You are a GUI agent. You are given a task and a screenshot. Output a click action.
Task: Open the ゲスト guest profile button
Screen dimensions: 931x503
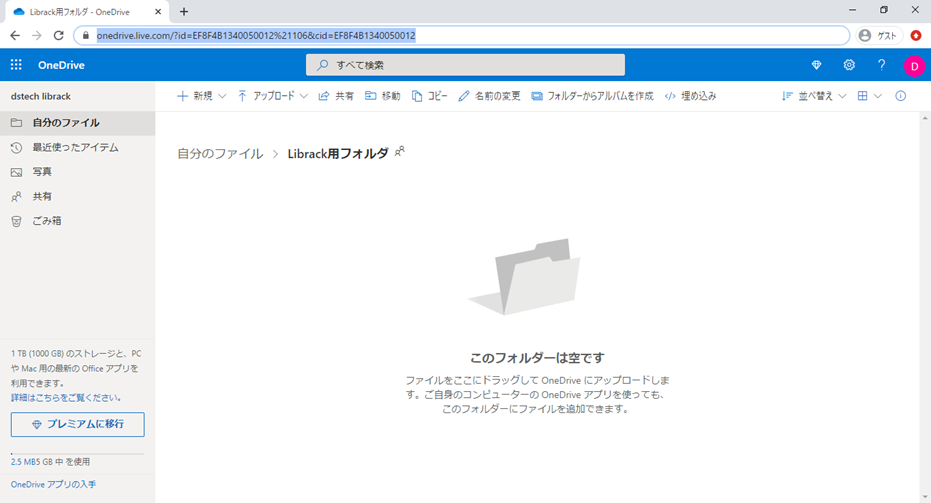click(x=879, y=36)
